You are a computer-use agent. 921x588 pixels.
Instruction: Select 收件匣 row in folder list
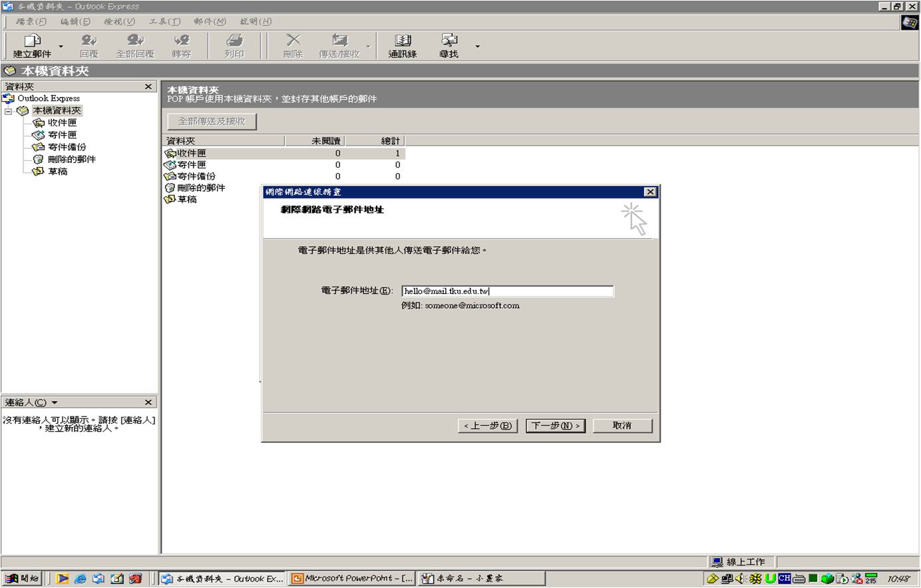click(x=284, y=153)
